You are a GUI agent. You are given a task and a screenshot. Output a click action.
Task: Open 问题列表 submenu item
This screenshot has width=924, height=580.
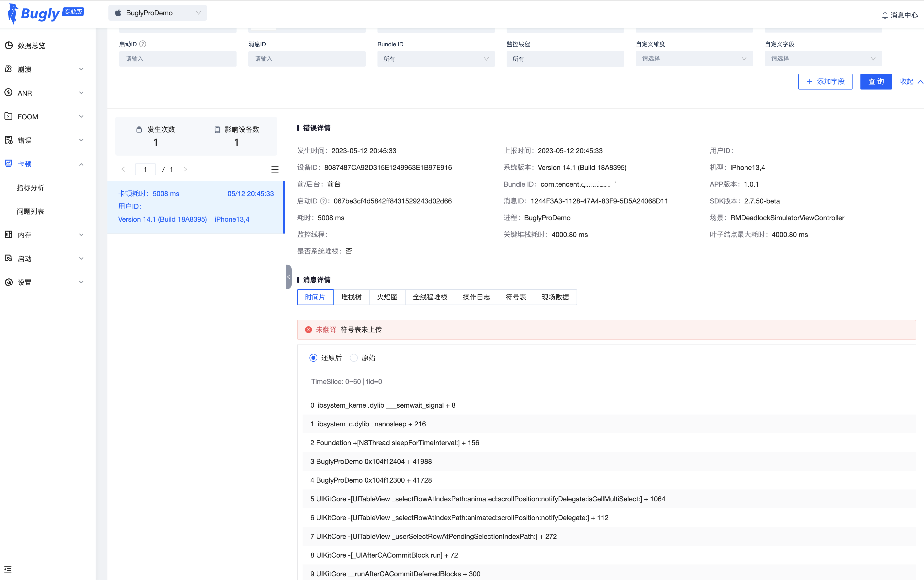click(31, 211)
